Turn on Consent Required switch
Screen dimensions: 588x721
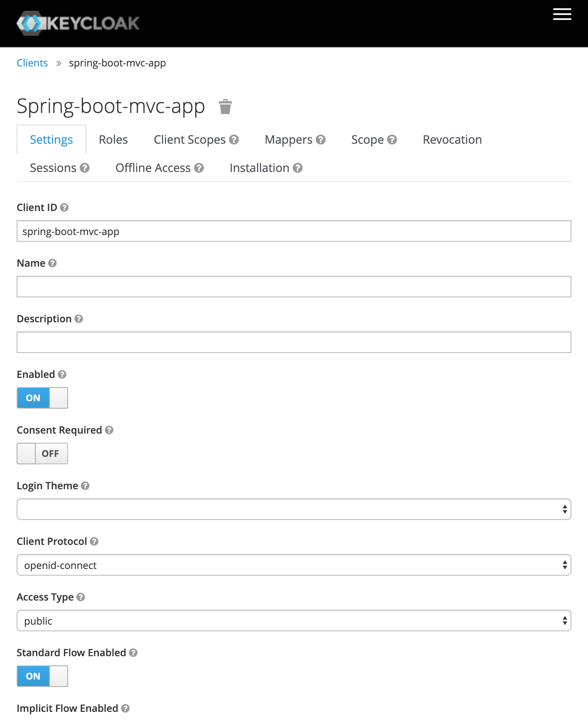42,454
